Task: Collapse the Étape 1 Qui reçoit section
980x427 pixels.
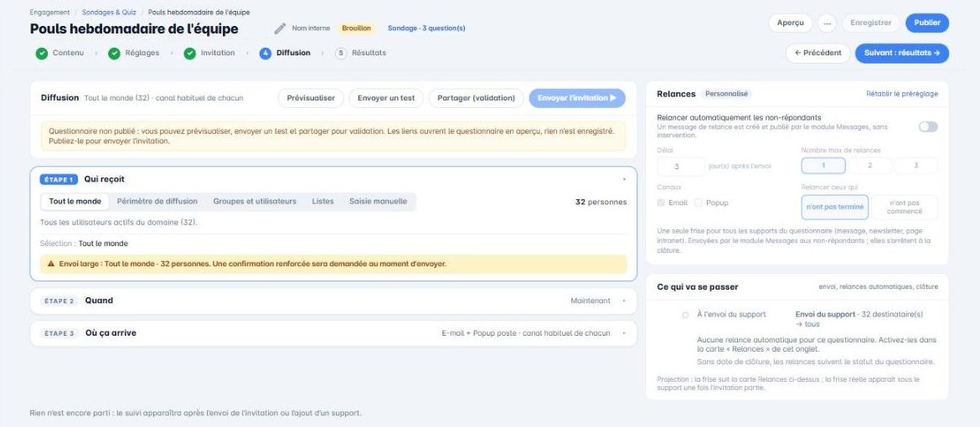Action: pyautogui.click(x=624, y=179)
